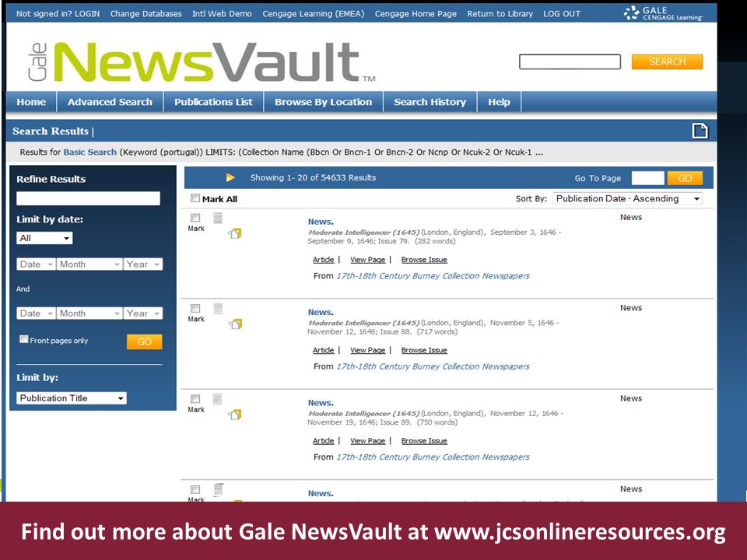Click the Go To Page number field
The width and height of the screenshot is (747, 560).
coord(648,178)
